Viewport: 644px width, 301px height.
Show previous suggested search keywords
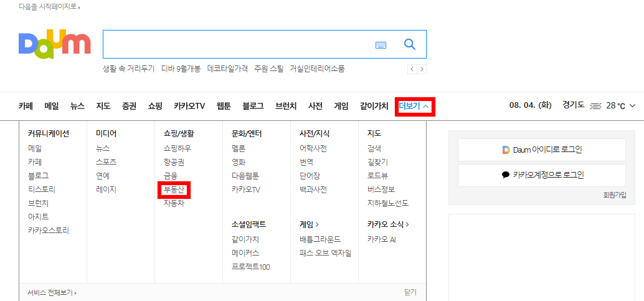point(412,69)
